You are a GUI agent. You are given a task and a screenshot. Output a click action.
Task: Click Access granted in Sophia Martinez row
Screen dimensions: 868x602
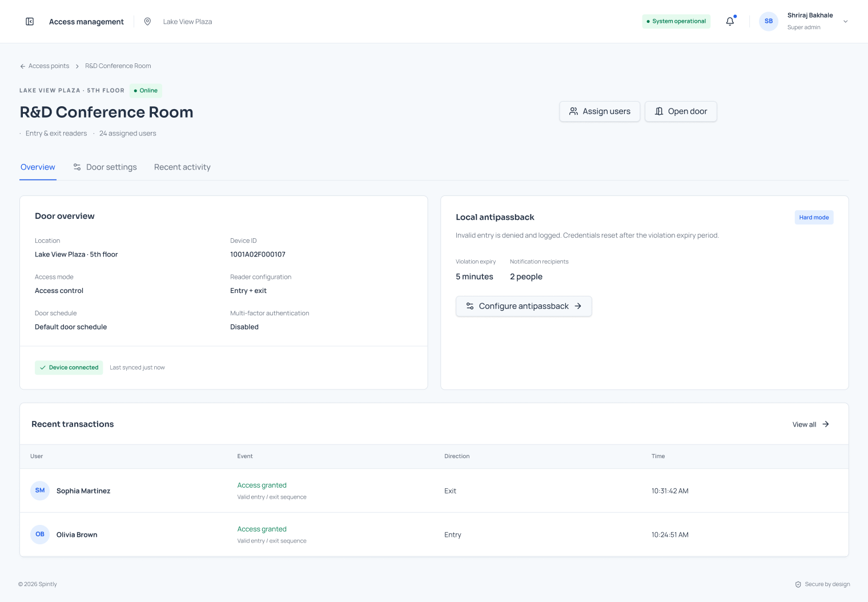click(262, 485)
